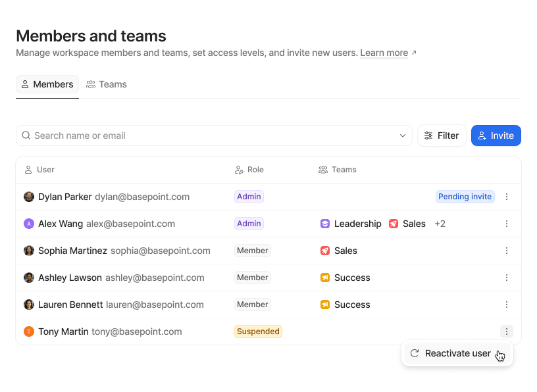Expand the search field dropdown chevron

(x=403, y=135)
